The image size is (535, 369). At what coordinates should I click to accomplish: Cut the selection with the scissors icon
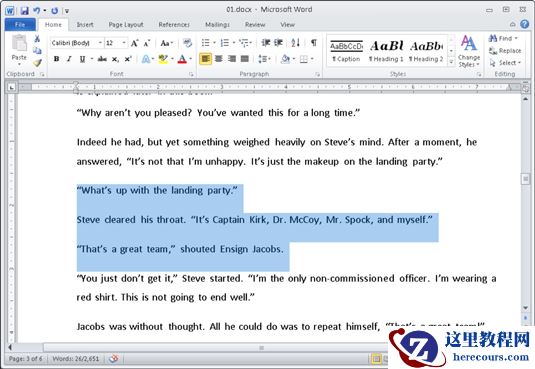[x=37, y=38]
